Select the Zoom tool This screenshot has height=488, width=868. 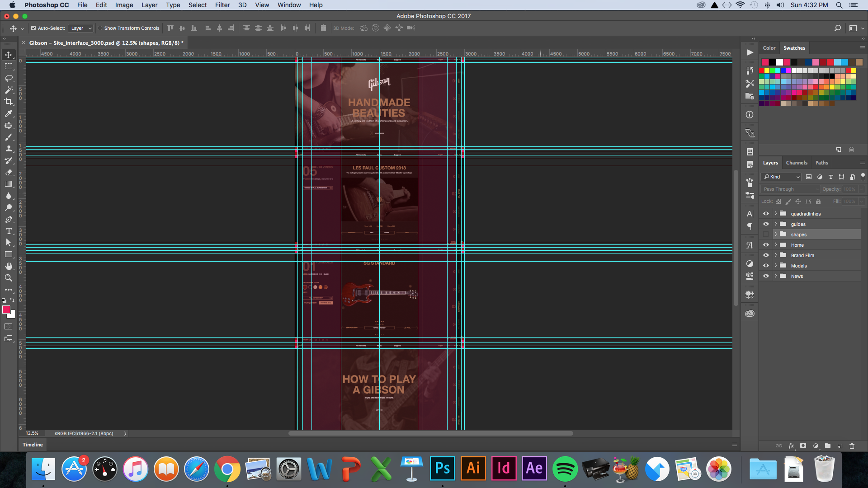pos(9,278)
